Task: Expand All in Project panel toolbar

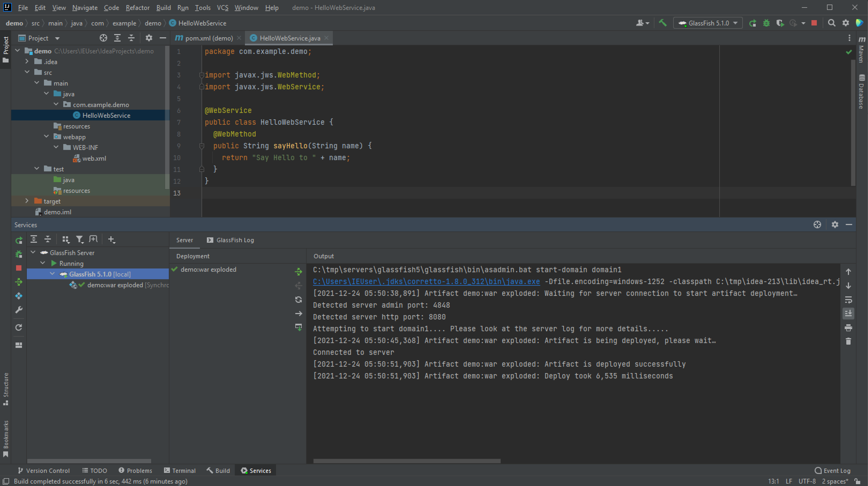Action: pos(117,38)
